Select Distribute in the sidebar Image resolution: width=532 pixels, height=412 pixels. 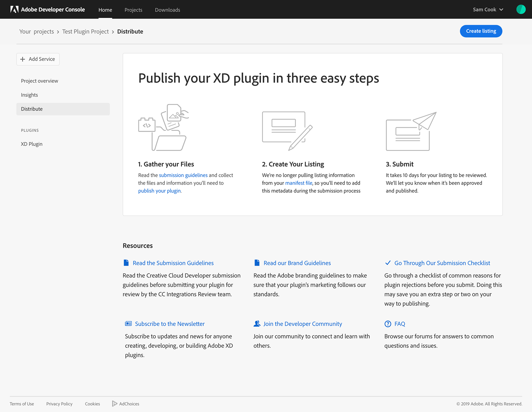click(x=63, y=109)
